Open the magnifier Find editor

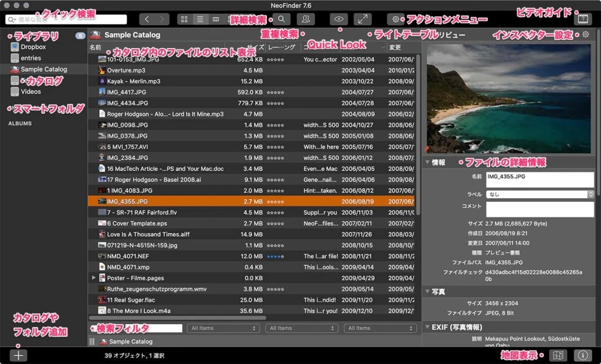pyautogui.click(x=281, y=19)
